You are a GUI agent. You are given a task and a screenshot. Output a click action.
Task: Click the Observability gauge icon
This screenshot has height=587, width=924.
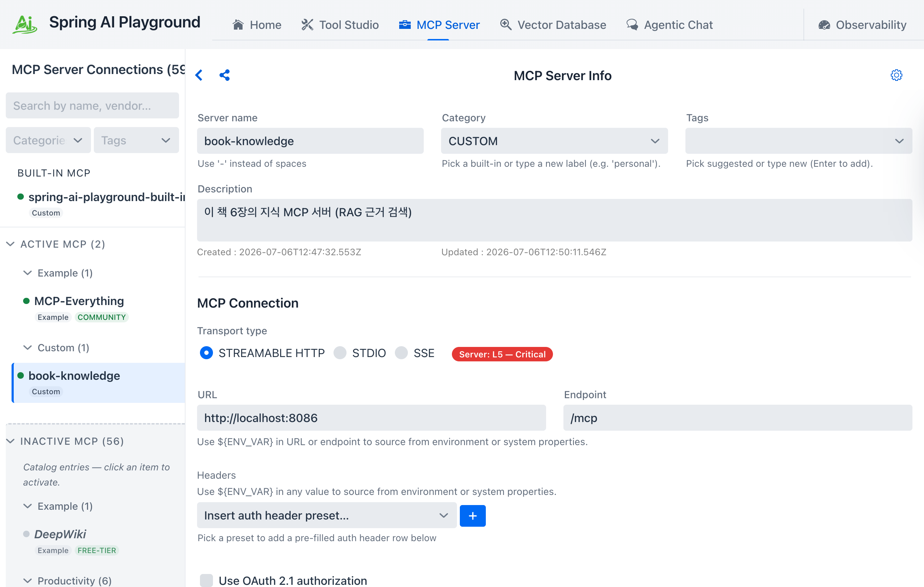click(x=824, y=25)
